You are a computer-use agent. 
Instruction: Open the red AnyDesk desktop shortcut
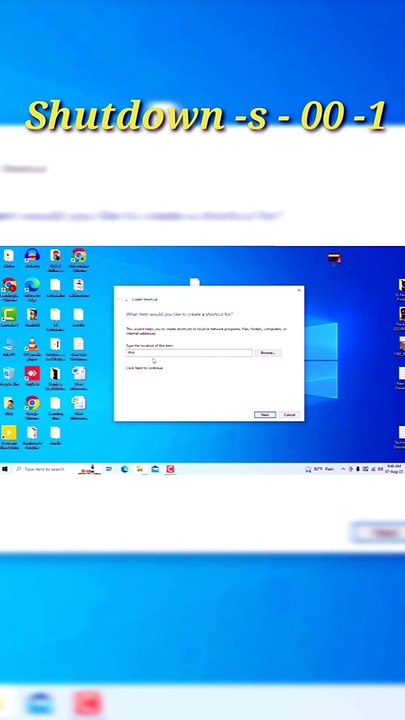tap(32, 377)
